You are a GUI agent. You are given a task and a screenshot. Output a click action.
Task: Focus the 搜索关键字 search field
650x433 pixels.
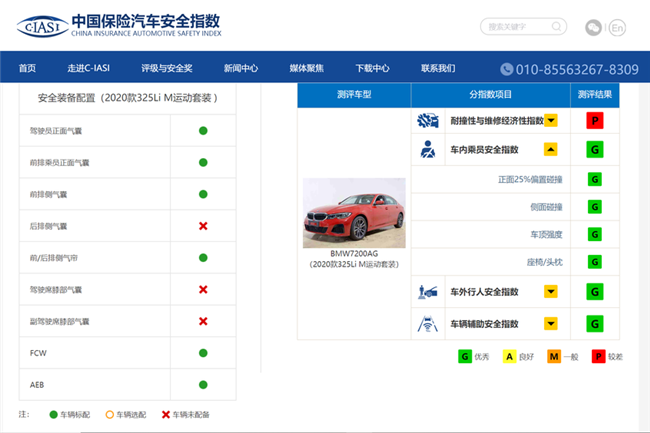point(524,27)
